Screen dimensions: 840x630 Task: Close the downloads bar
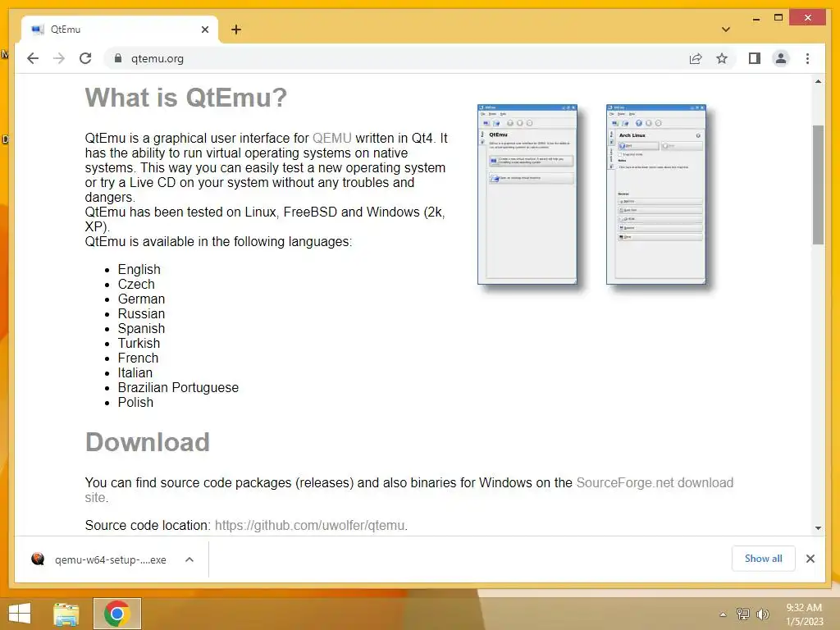(810, 559)
